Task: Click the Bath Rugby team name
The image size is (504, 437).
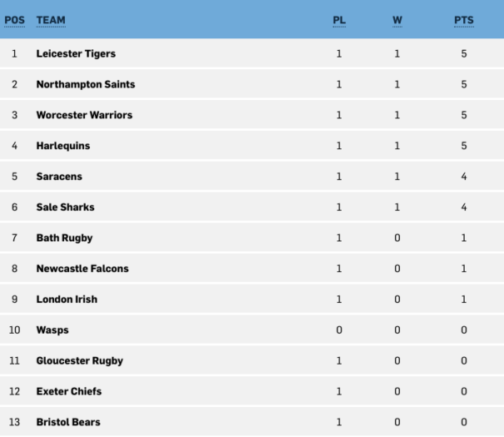Action: [64, 239]
